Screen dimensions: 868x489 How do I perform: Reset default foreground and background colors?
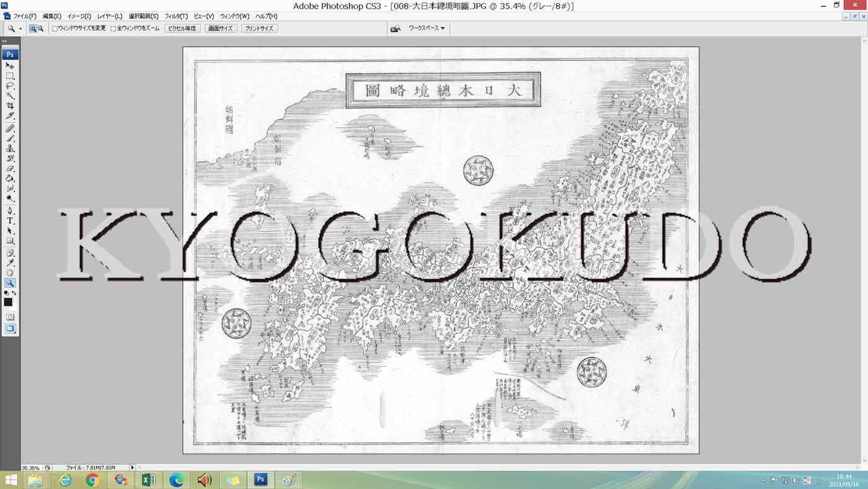point(6,293)
